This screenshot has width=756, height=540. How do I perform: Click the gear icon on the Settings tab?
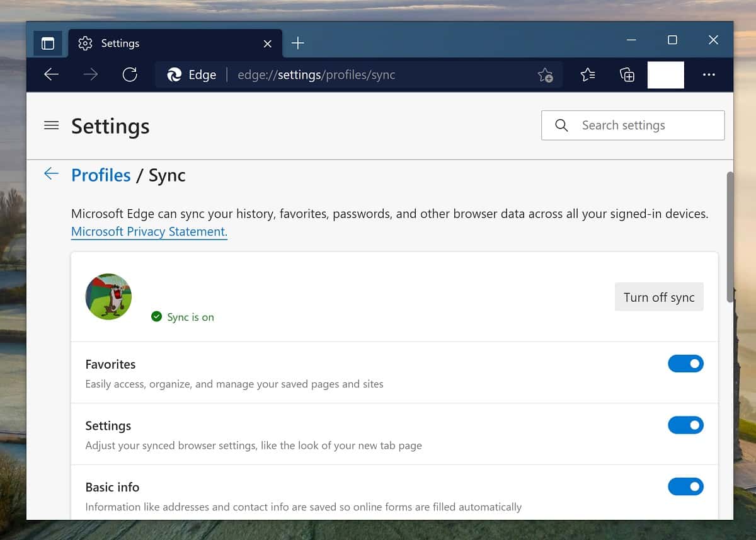point(85,43)
